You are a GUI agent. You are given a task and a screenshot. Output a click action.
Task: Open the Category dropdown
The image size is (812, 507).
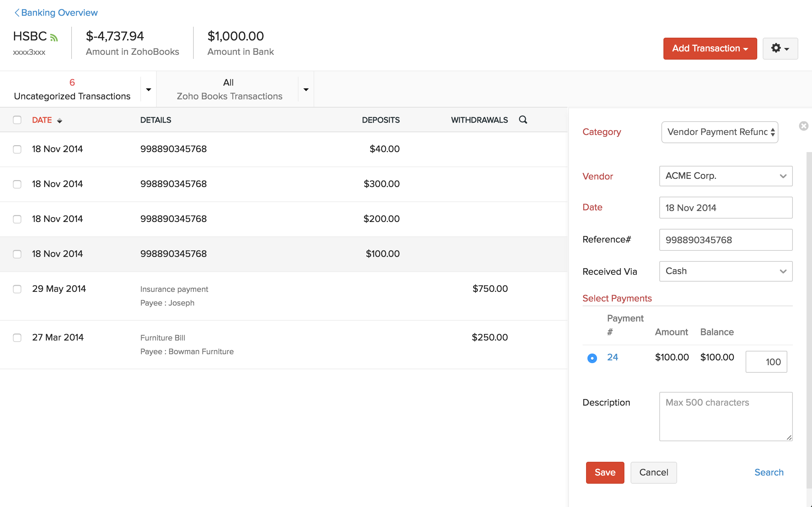click(x=720, y=132)
